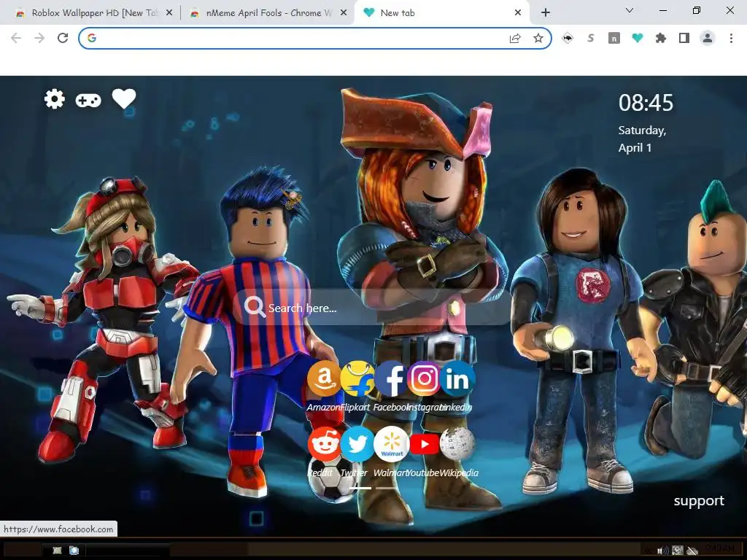Click the 'Saturday, April 1' date
Image resolution: width=747 pixels, height=560 pixels.
pyautogui.click(x=642, y=139)
